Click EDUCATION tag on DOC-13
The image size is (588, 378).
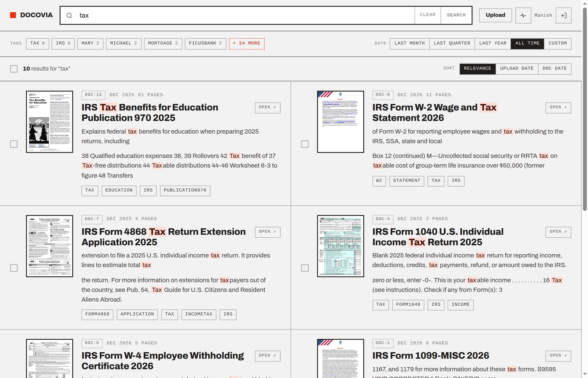(119, 191)
